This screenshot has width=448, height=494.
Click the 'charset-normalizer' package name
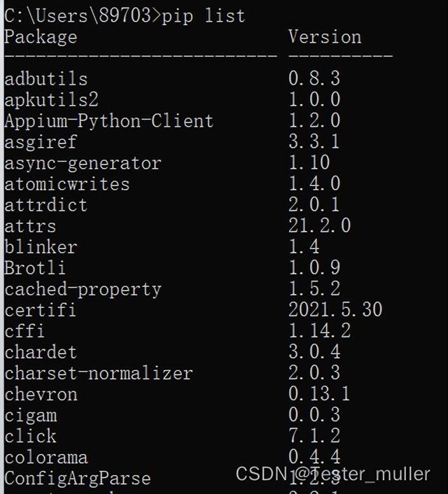pyautogui.click(x=98, y=373)
